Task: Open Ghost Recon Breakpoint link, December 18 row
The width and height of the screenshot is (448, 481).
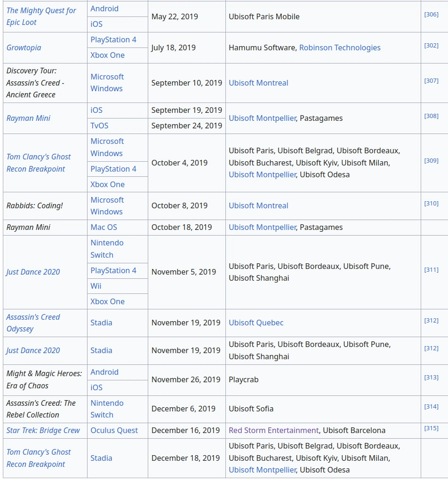Action: pos(39,458)
